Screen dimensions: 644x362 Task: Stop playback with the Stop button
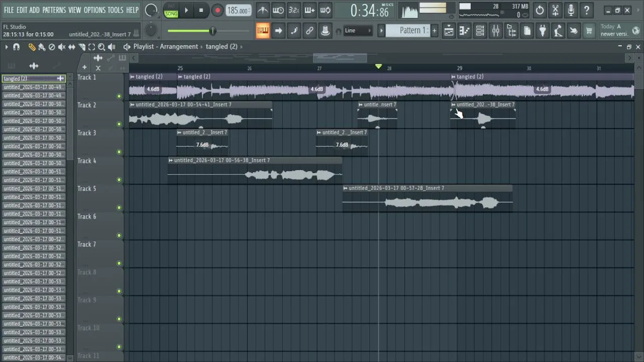click(x=201, y=10)
